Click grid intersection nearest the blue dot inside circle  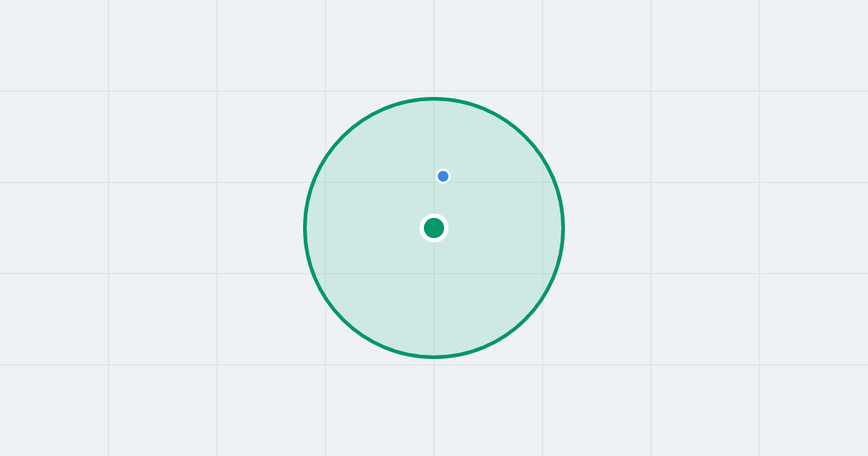pyautogui.click(x=434, y=182)
